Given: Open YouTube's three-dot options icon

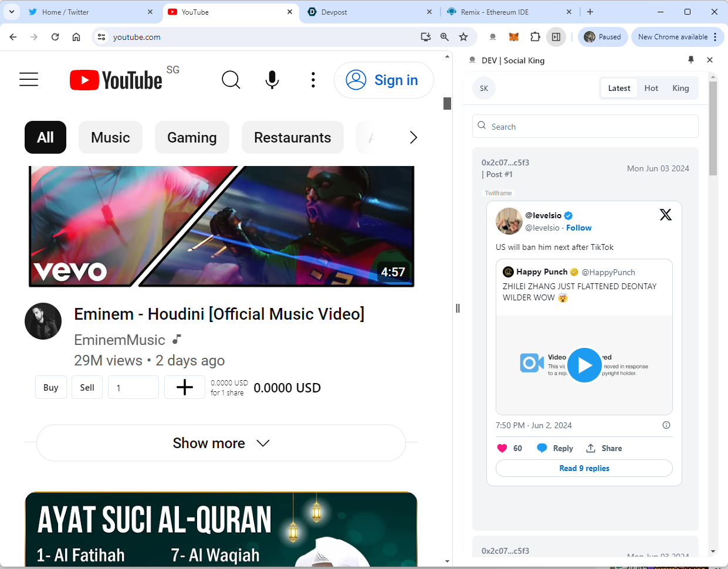Looking at the screenshot, I should [313, 80].
